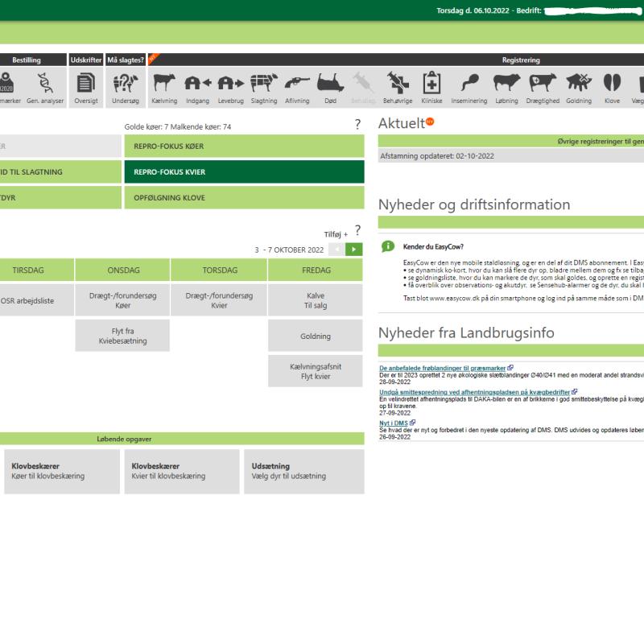Click Golde køer: 7 Malkende køer: 74

177,126
